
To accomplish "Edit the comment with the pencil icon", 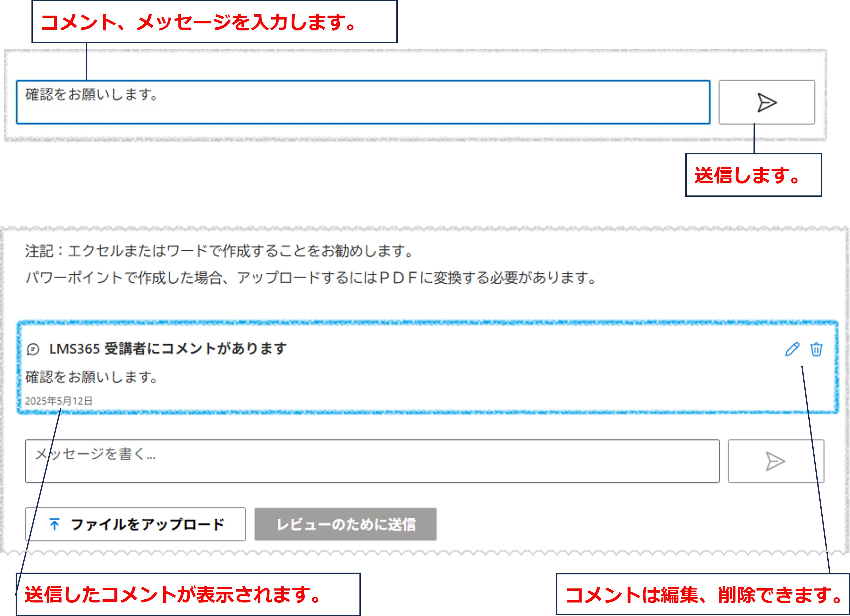I will coord(792,349).
